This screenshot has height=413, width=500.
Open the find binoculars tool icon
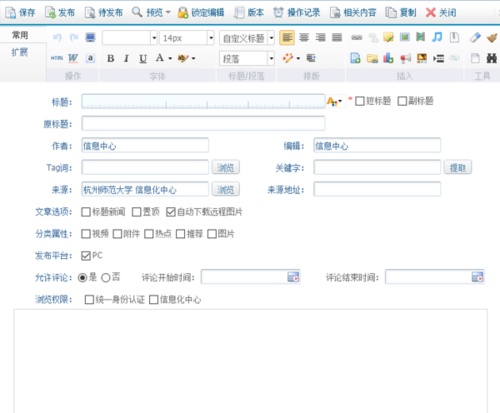point(491,58)
